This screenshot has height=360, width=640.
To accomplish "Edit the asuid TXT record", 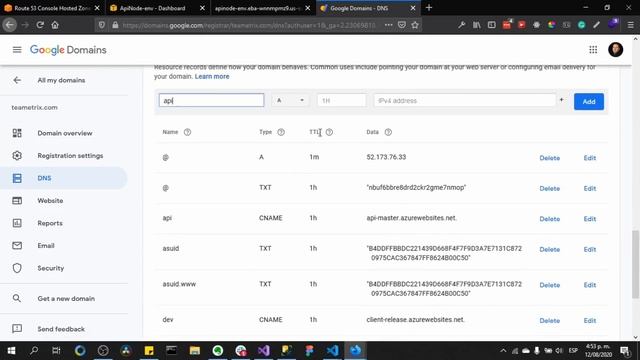I will tap(590, 249).
